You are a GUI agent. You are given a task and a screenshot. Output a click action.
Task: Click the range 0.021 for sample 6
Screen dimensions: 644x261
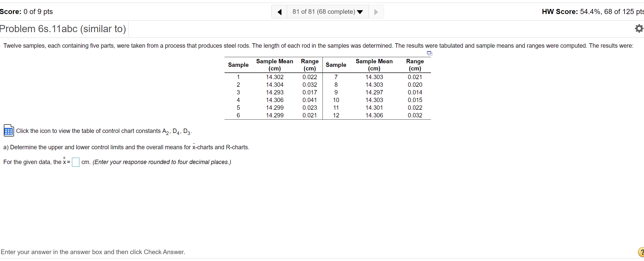pyautogui.click(x=310, y=115)
